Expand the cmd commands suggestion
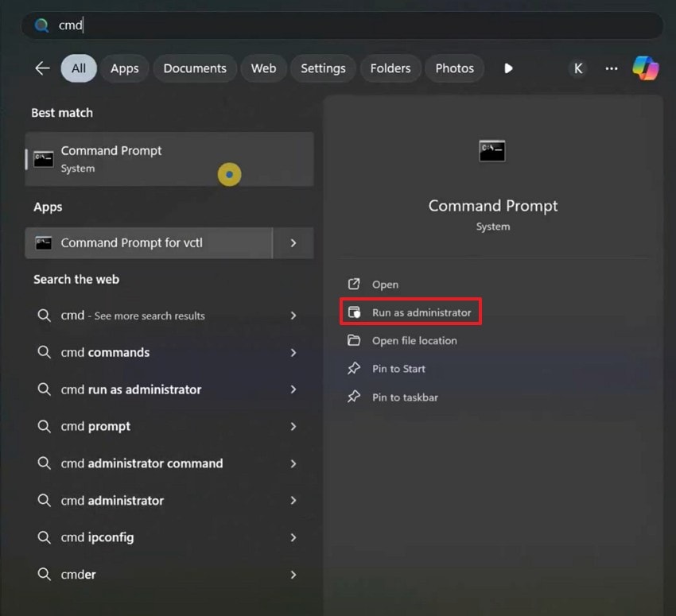Image resolution: width=676 pixels, height=616 pixels. coord(294,352)
